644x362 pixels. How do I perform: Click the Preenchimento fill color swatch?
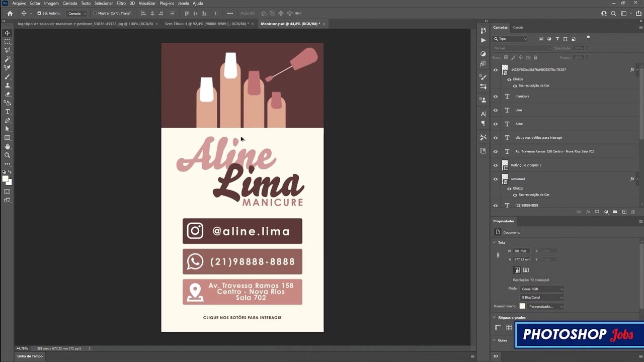tap(522, 306)
